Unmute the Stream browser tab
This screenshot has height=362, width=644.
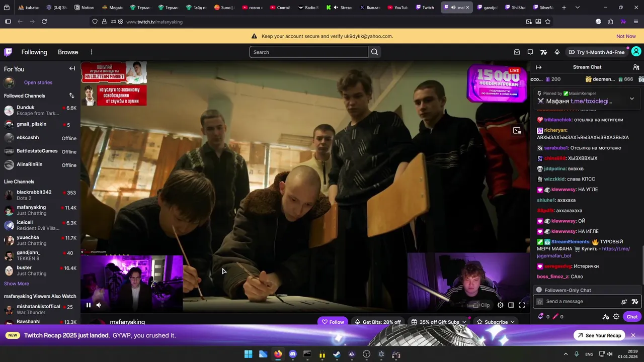coord(336,8)
